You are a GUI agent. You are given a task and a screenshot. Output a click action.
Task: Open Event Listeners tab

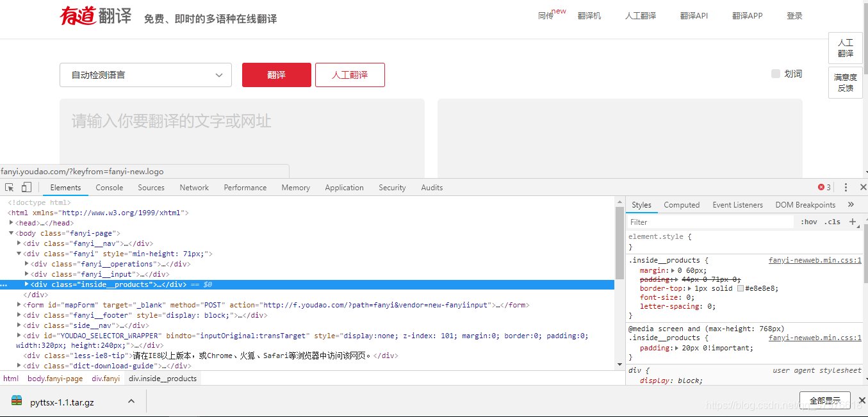point(738,205)
